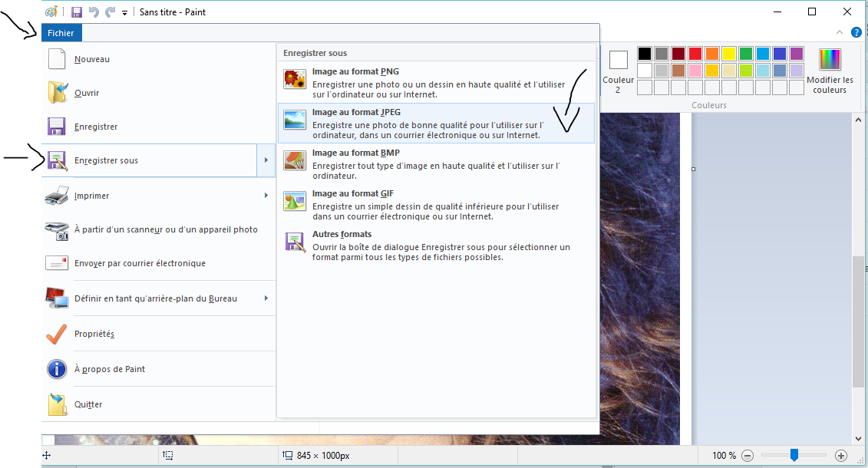Click the Paint palette app icon

[x=51, y=12]
